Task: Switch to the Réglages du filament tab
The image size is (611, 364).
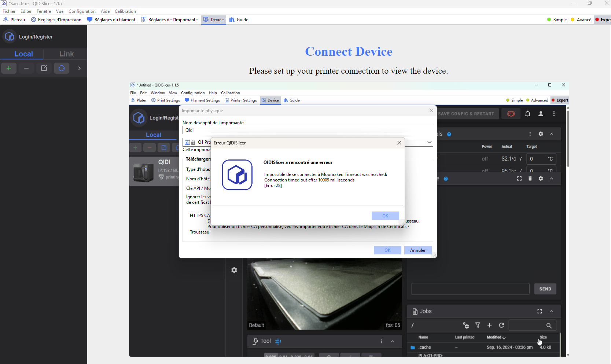Action: (x=111, y=20)
